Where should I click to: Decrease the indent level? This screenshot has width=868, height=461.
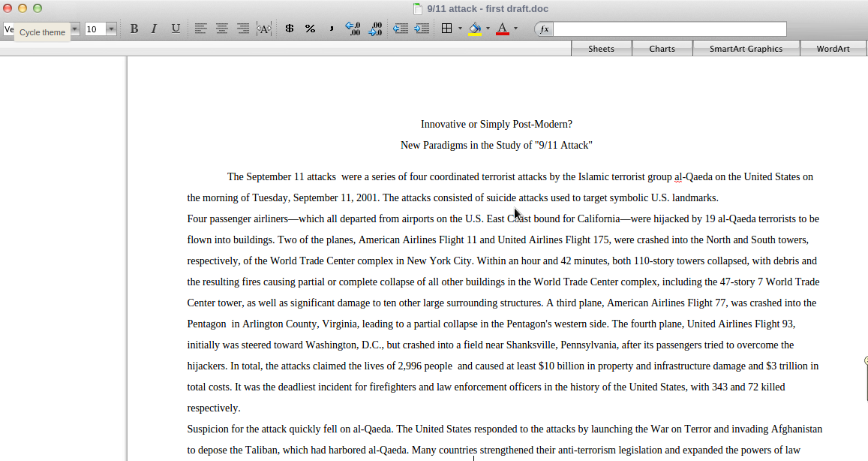(x=400, y=29)
